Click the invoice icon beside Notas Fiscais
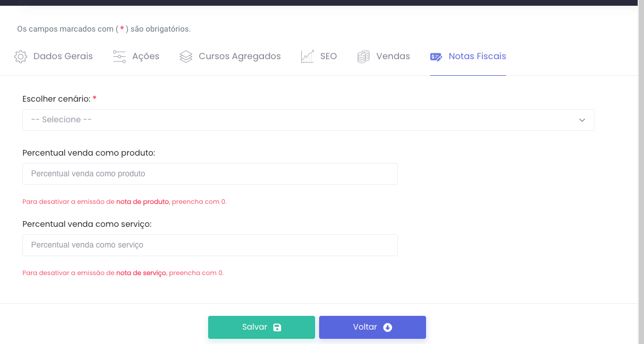 click(436, 57)
